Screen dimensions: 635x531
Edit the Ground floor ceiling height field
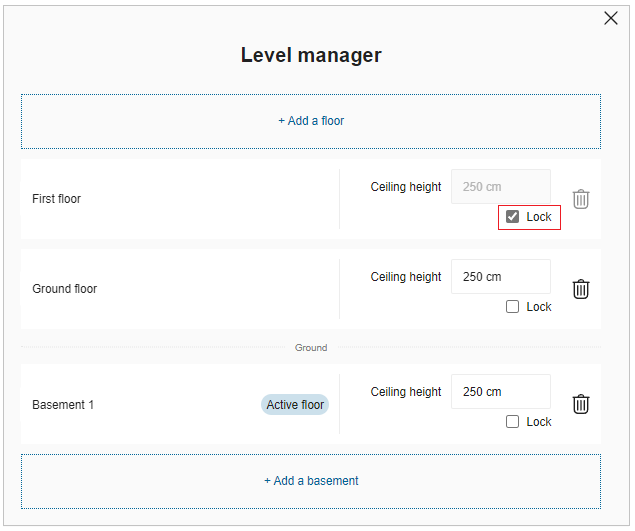[500, 277]
